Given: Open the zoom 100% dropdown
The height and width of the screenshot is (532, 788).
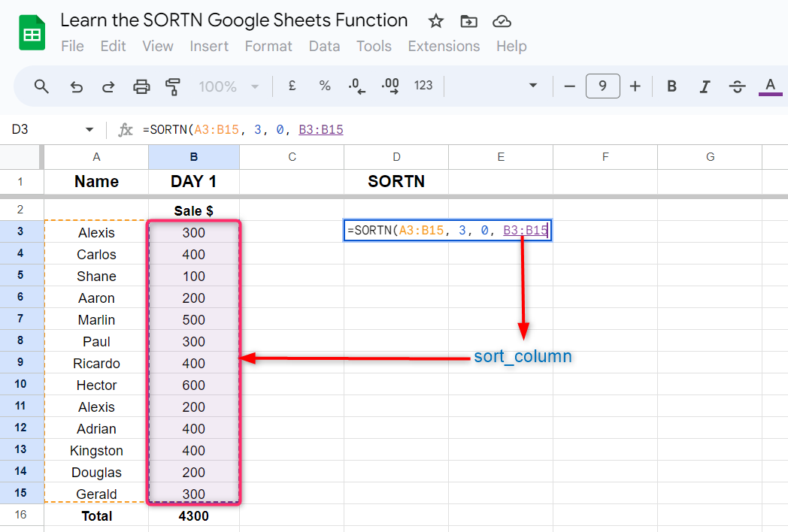Looking at the screenshot, I should pos(229,86).
